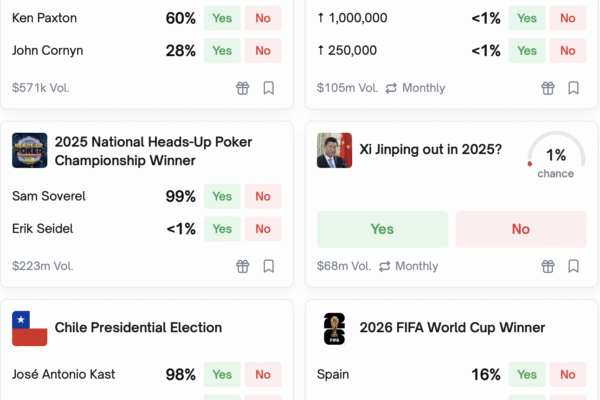Bookmark the $105m volume market card
Viewport: 600px width, 400px height.
point(574,88)
